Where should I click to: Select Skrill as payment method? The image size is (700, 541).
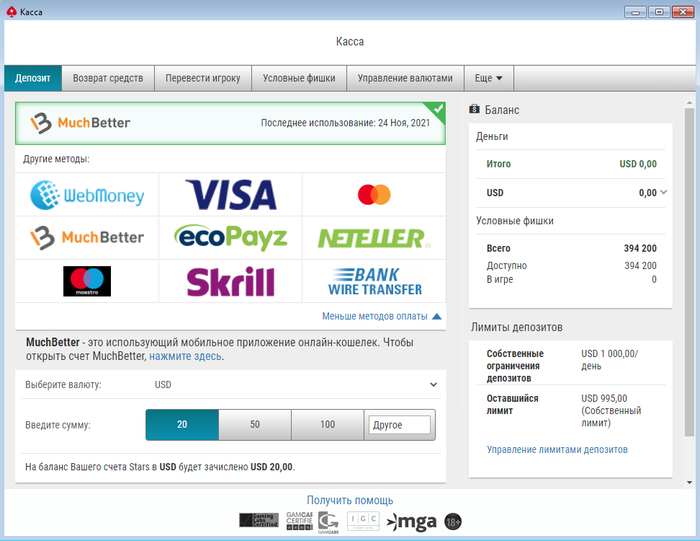[231, 281]
